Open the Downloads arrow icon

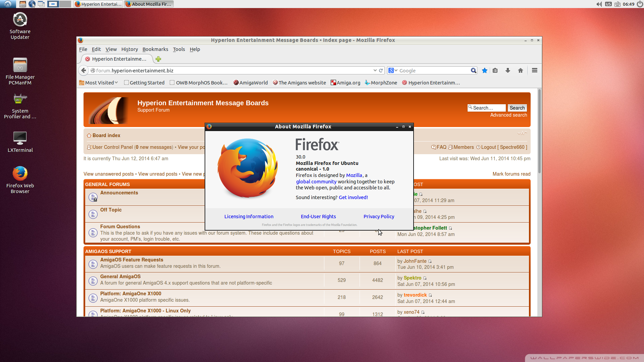507,70
